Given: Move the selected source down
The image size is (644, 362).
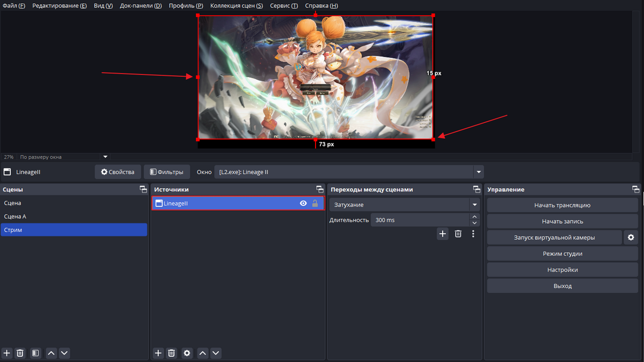Looking at the screenshot, I should click(x=216, y=353).
